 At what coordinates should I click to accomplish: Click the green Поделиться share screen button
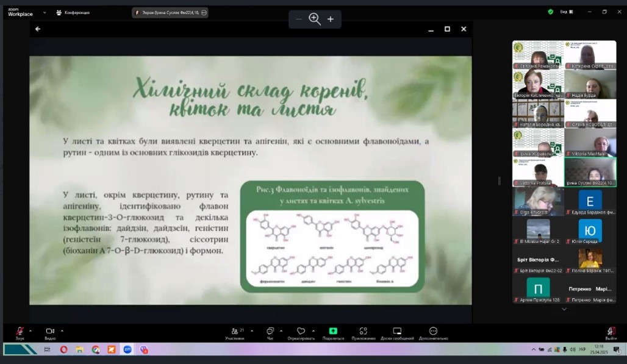click(333, 332)
